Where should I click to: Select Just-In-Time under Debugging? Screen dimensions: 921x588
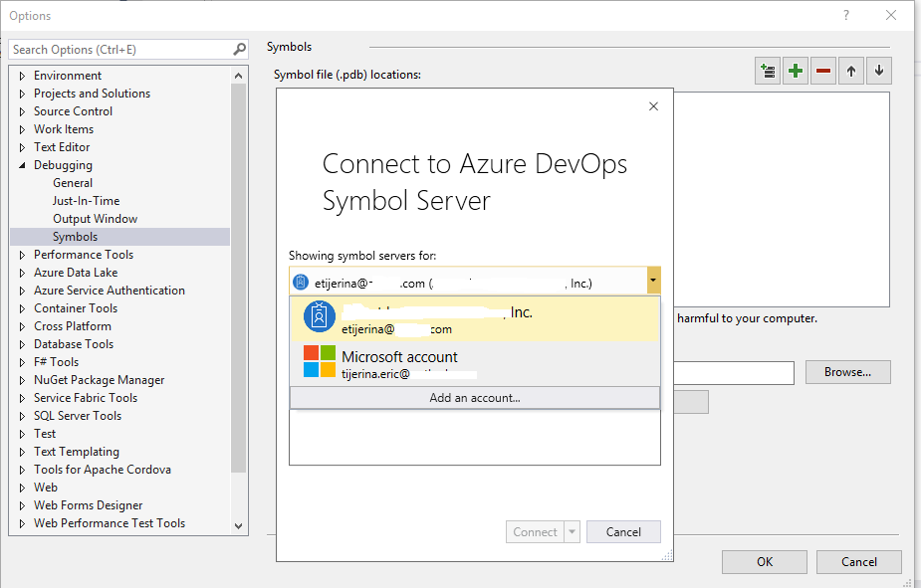tap(86, 201)
